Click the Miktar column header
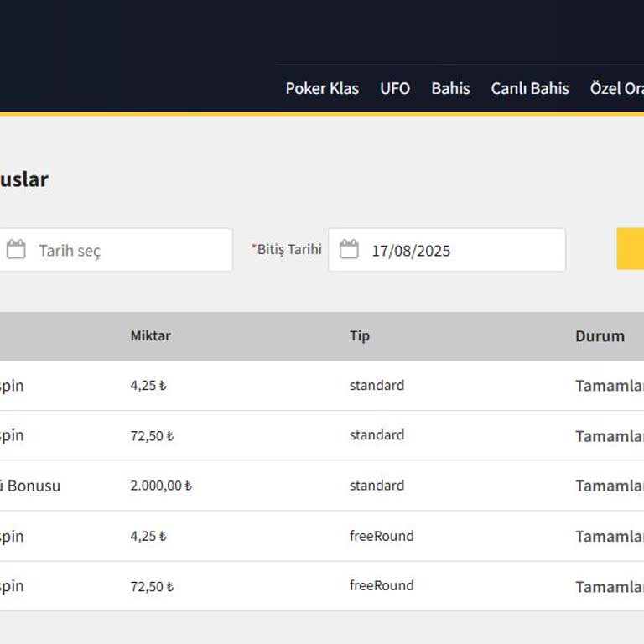The height and width of the screenshot is (644, 644). tap(150, 335)
